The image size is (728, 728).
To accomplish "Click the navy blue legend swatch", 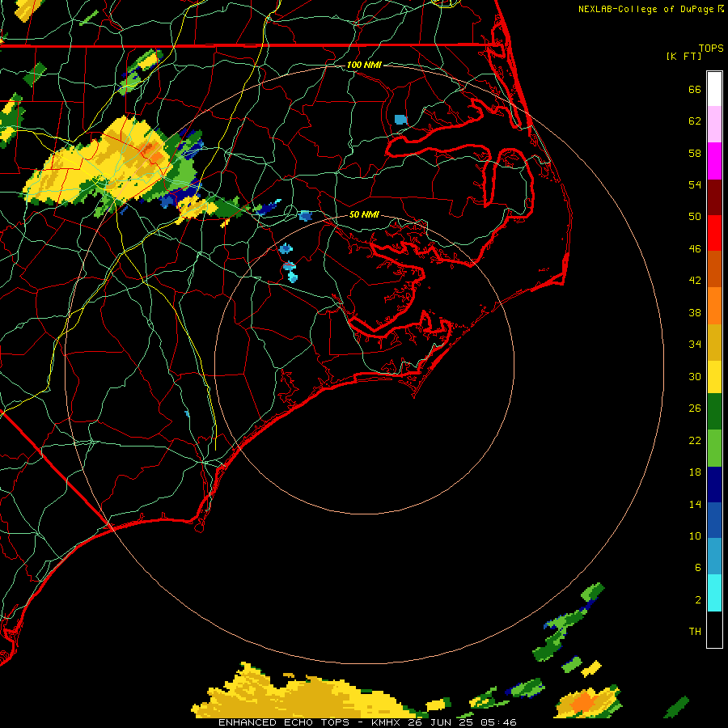I will tap(714, 485).
